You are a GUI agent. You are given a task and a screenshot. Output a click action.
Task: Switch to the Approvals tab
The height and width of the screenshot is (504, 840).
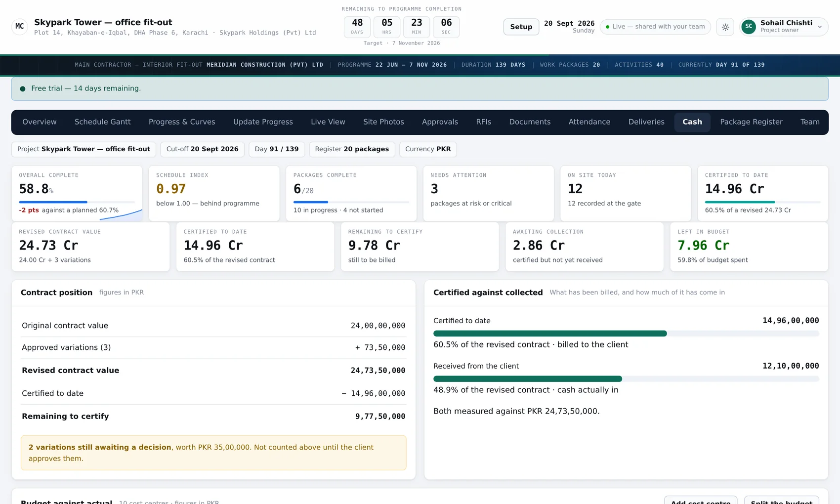pos(440,122)
